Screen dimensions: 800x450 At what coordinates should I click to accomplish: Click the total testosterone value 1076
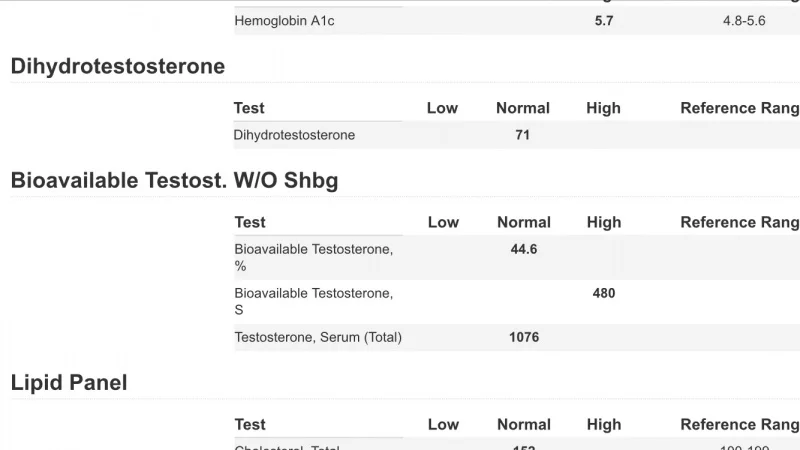click(x=524, y=337)
